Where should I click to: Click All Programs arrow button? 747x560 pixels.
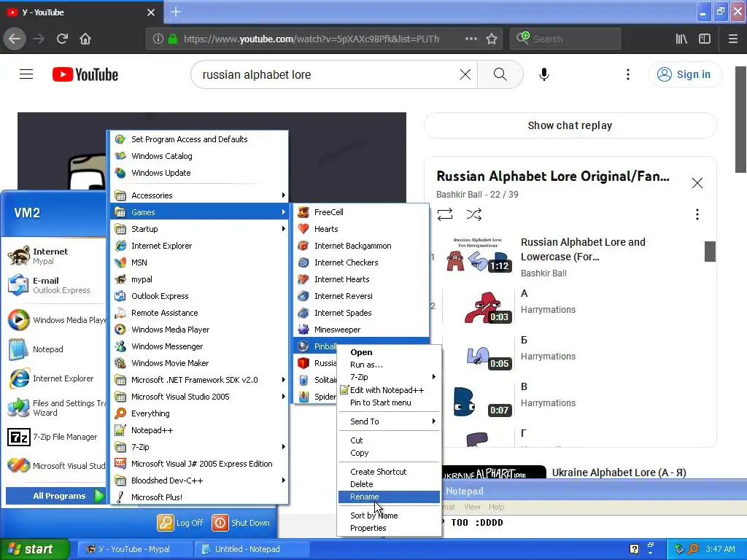point(99,496)
